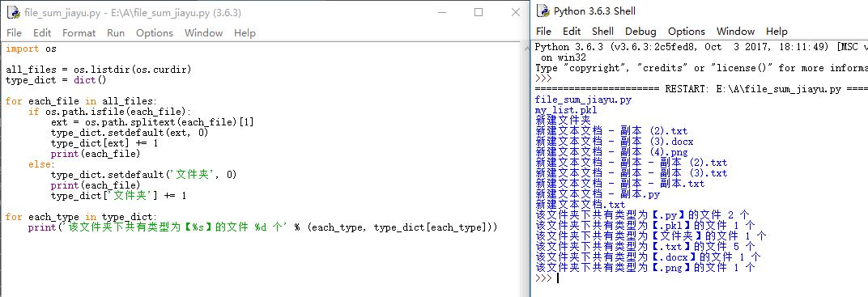Click the 'Type "copyright", "credits"' banner line
868x297 pixels.
[x=701, y=68]
